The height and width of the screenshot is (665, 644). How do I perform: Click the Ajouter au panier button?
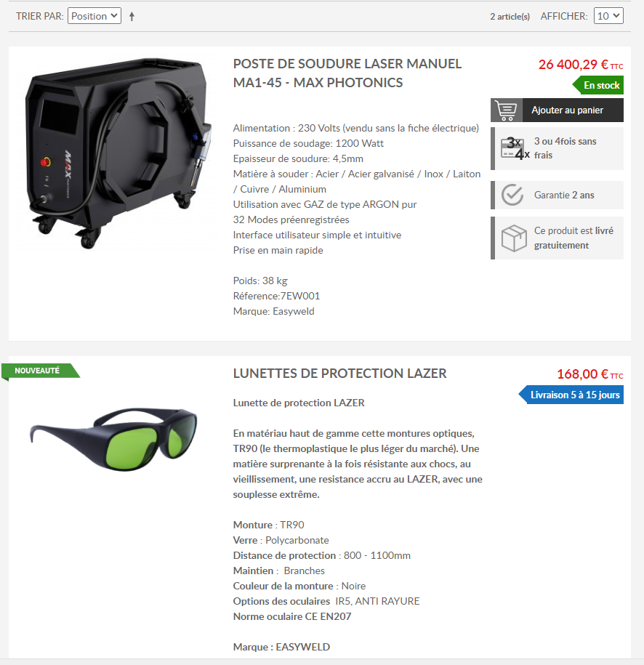(x=557, y=110)
